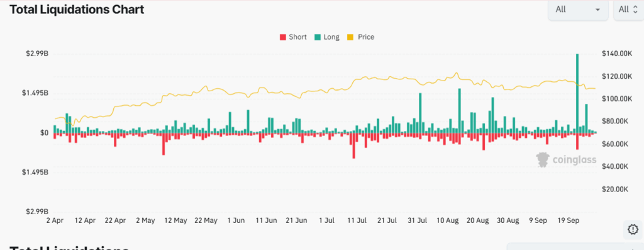This screenshot has width=644, height=250.
Task: Click the '21 Jul' date label
Action: [387, 221]
